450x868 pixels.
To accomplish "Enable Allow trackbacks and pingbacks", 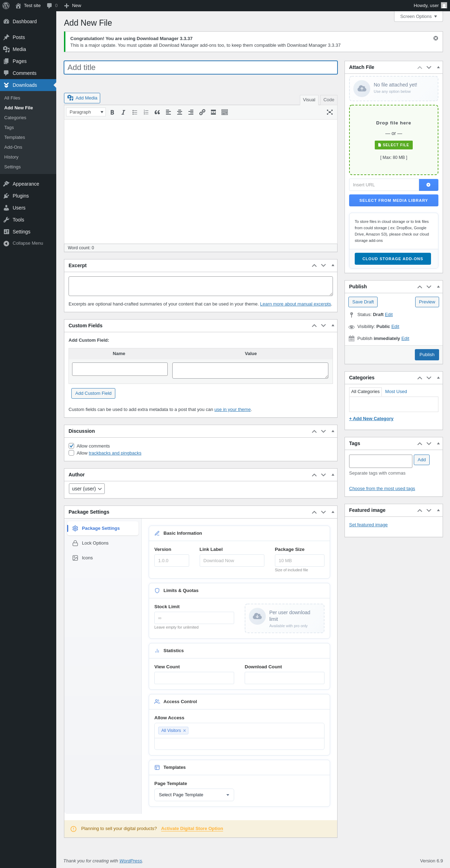I will click(72, 453).
